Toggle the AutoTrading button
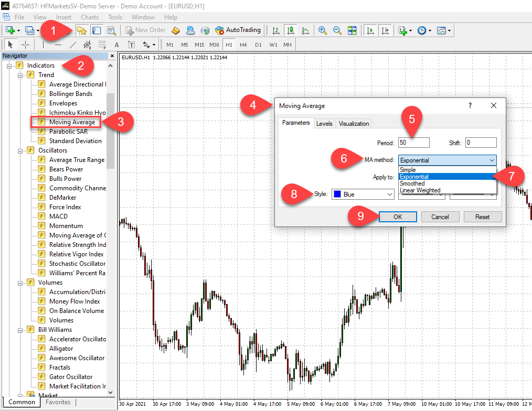 [238, 30]
